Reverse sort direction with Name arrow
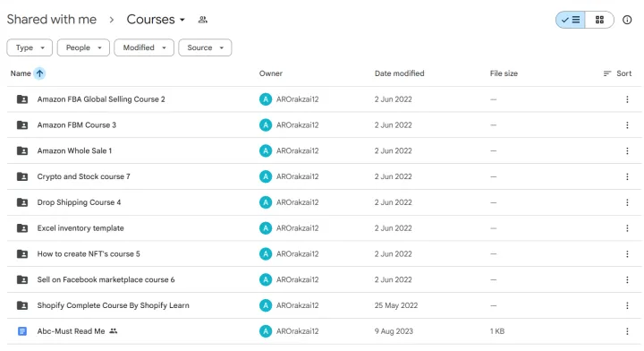This screenshot has width=644, height=351. [x=39, y=73]
